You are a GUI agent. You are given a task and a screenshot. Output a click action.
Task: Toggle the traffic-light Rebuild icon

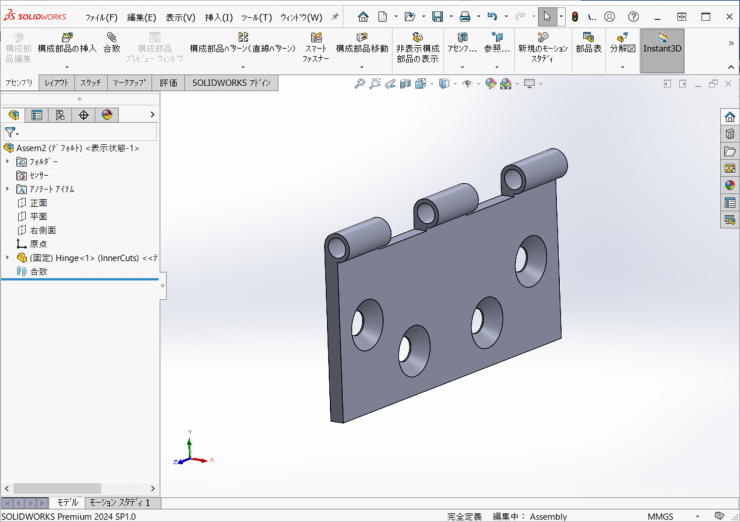(574, 17)
